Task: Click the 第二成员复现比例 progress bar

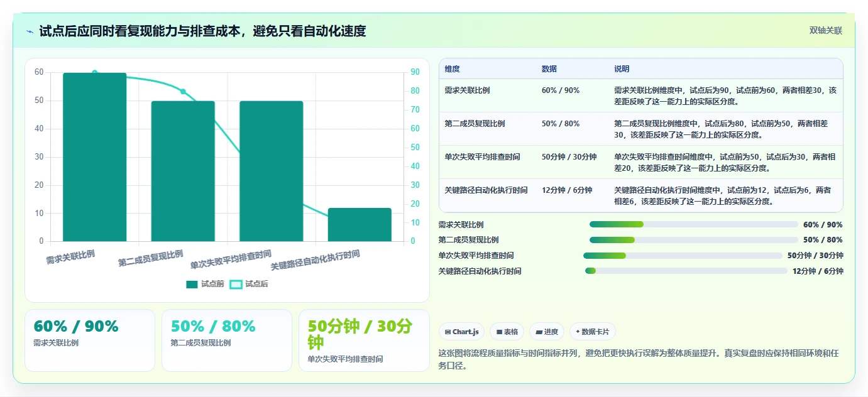Action: point(694,240)
